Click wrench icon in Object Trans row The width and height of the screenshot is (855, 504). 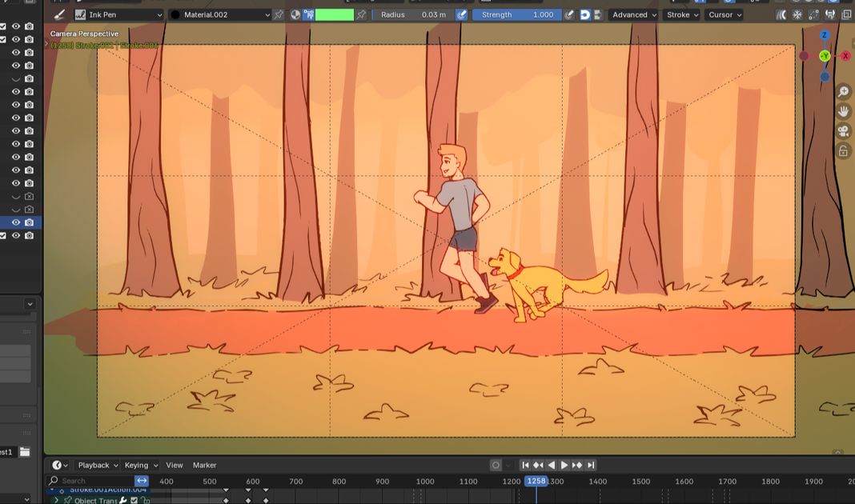123,500
